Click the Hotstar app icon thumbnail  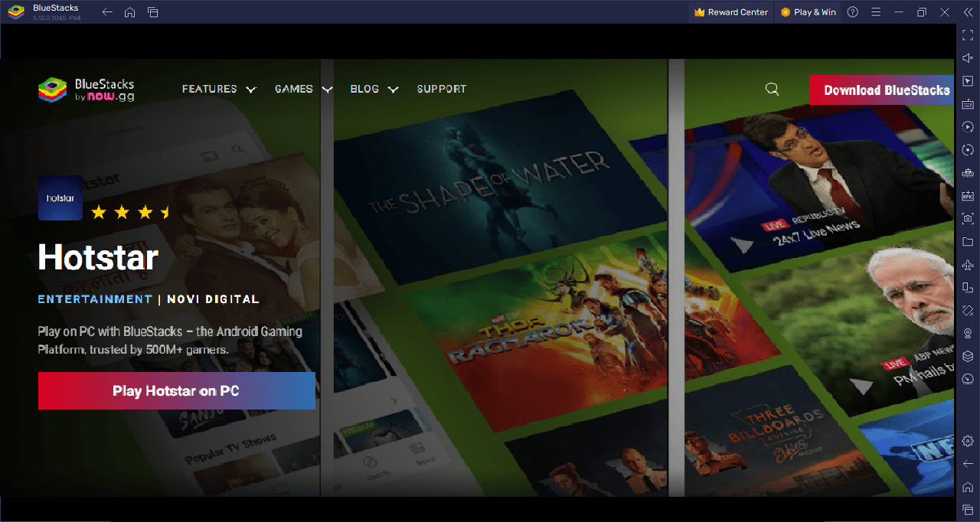pos(60,198)
